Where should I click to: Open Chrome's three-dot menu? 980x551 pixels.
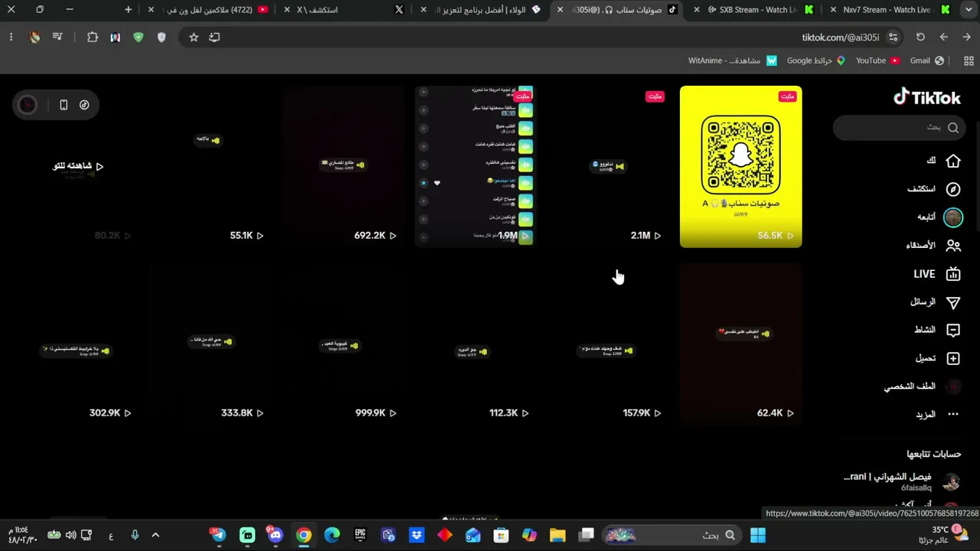click(x=11, y=37)
